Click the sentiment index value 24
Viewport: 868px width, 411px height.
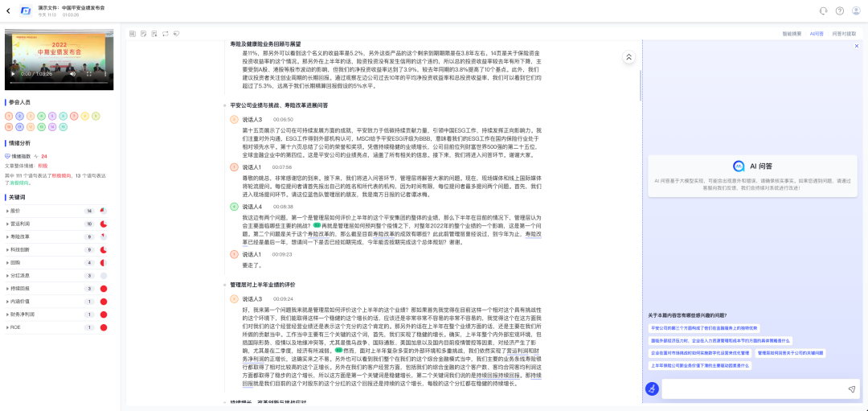[43, 156]
